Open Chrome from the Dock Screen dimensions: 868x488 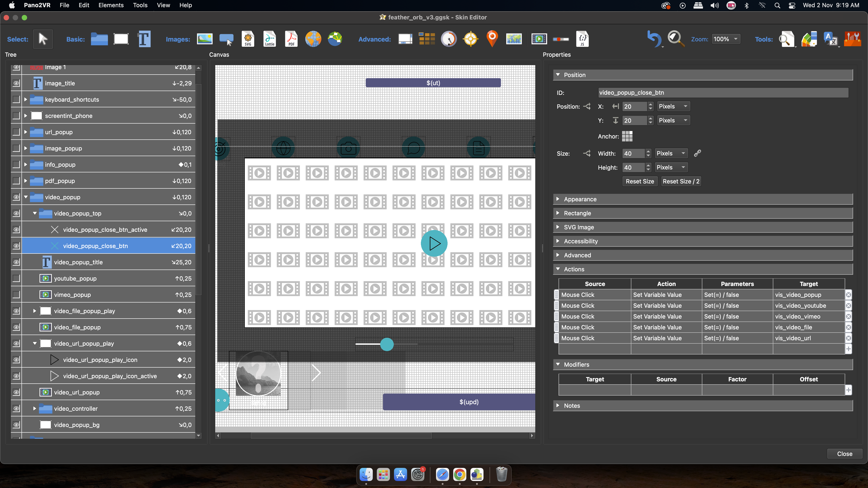pyautogui.click(x=460, y=474)
